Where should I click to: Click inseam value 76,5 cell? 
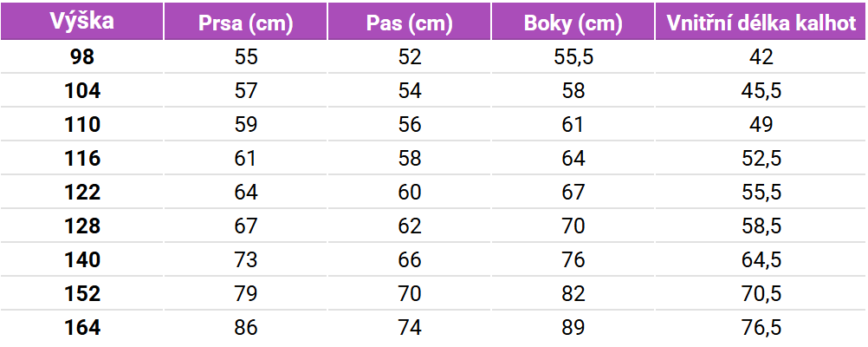click(x=761, y=328)
